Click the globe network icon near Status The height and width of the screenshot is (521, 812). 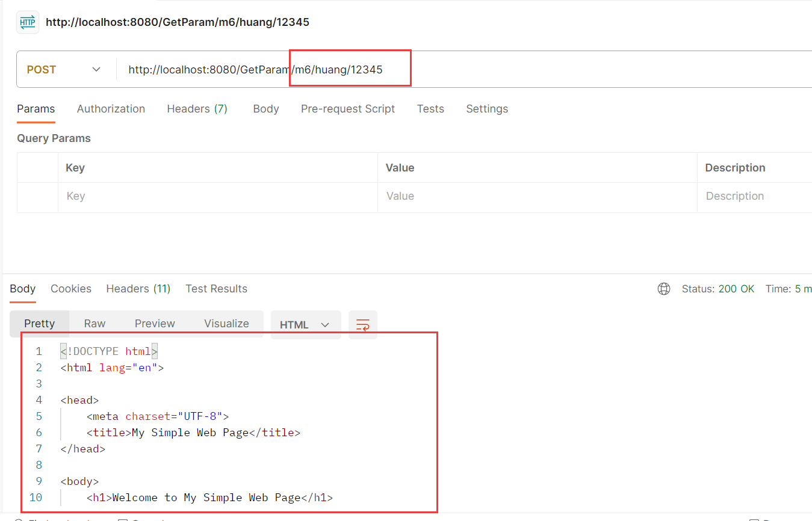pyautogui.click(x=664, y=289)
